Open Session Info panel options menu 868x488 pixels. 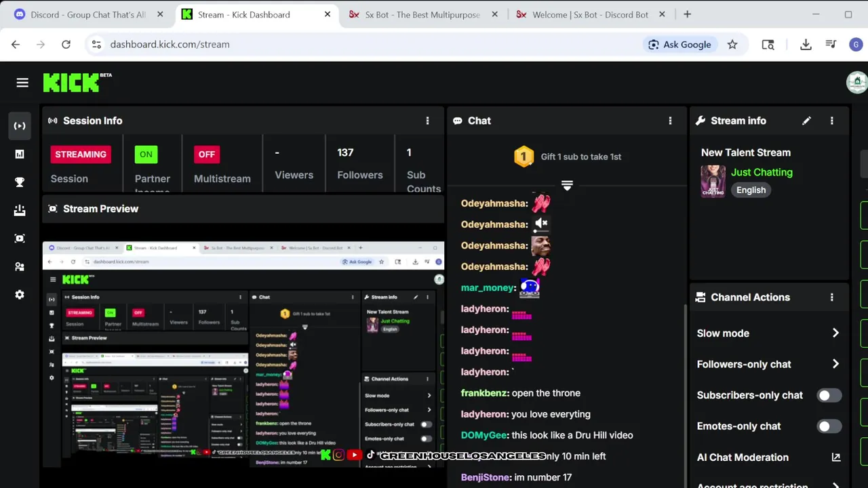(427, 121)
